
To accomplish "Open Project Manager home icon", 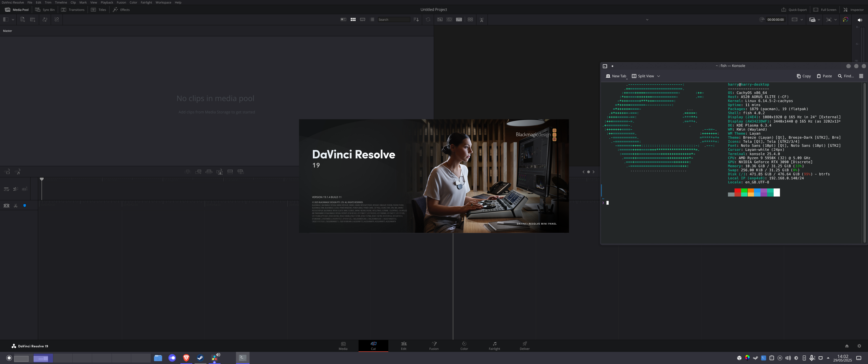I will [847, 346].
